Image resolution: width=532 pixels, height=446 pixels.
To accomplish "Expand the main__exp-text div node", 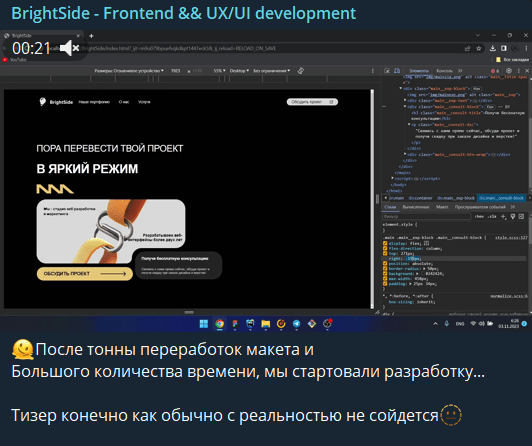I will [x=405, y=100].
